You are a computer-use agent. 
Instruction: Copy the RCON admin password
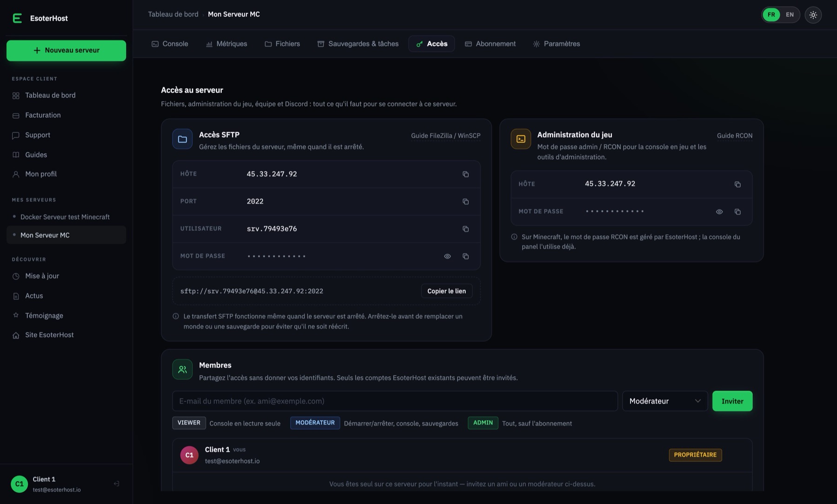pyautogui.click(x=737, y=212)
